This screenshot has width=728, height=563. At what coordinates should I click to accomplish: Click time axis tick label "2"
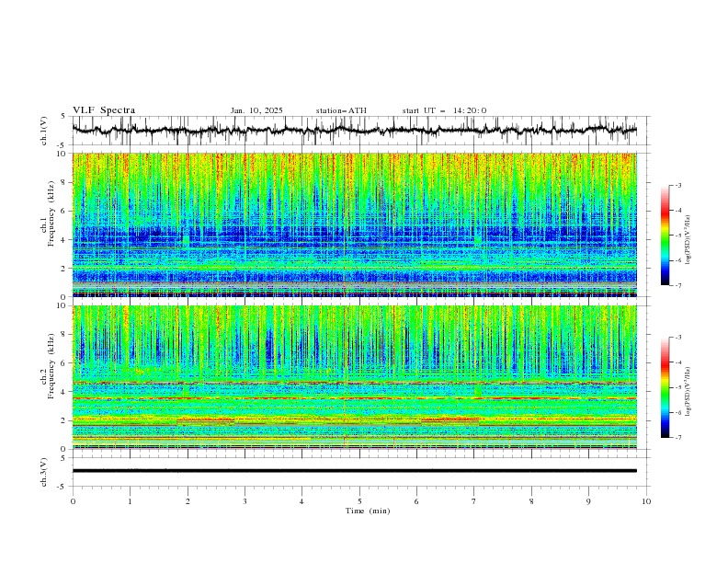[x=188, y=501]
